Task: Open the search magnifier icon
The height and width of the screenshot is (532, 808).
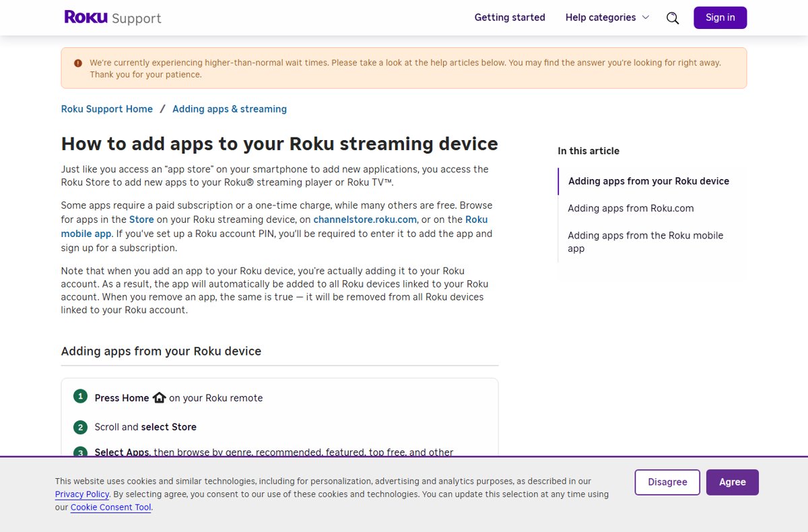Action: click(x=673, y=18)
